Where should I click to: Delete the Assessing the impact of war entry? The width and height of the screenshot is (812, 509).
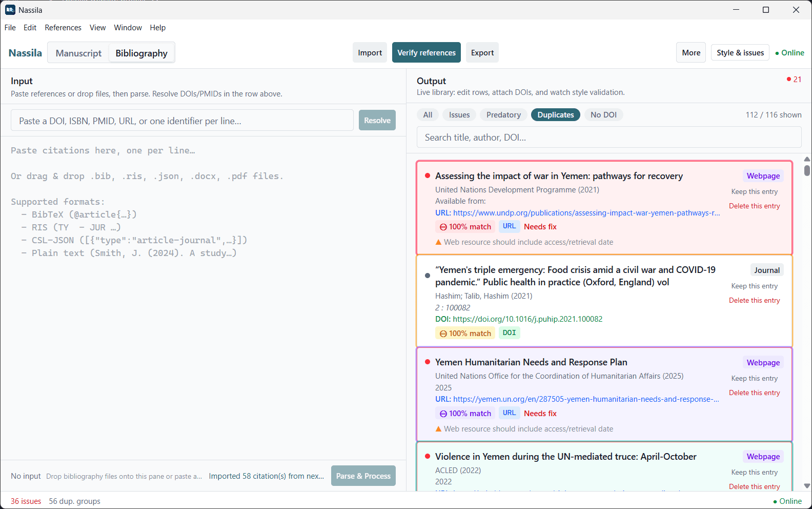click(755, 206)
